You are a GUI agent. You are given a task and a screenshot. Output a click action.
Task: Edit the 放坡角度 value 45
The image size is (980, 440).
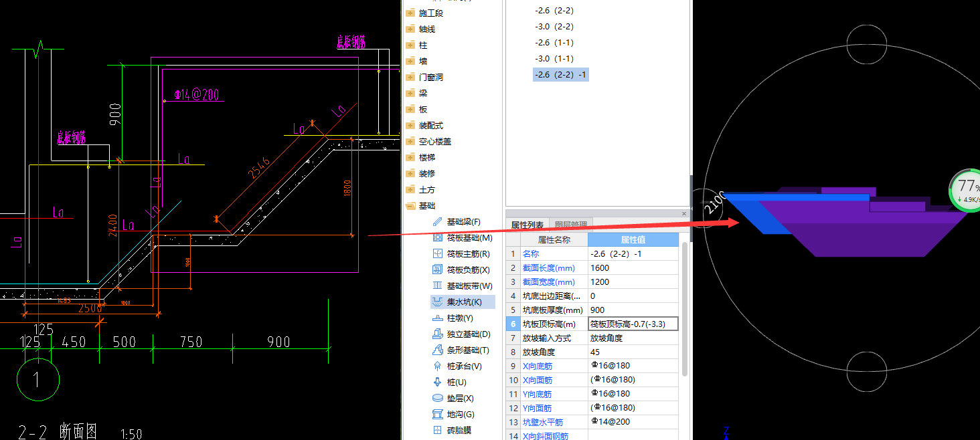point(633,352)
